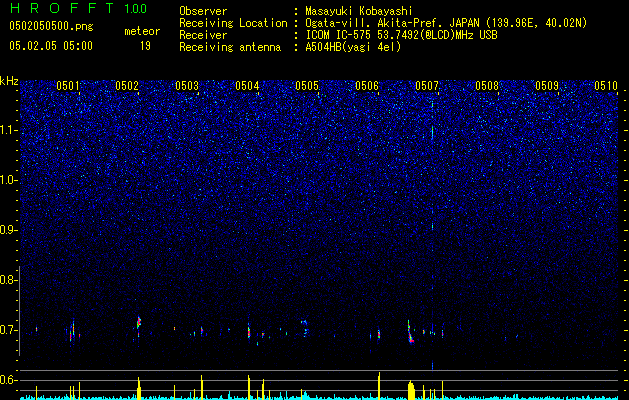Viewport: 629px width, 400px height.
Task: Click the version number 1.0.0
Action: (135, 9)
